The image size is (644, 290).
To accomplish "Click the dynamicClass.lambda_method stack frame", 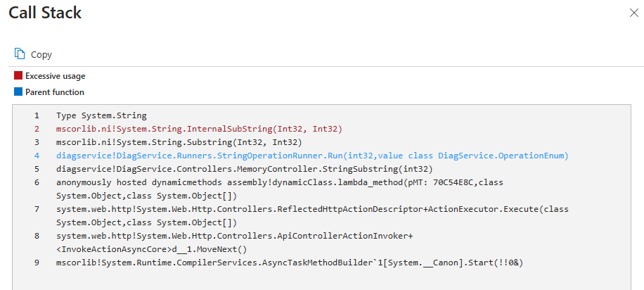I will pos(279,182).
